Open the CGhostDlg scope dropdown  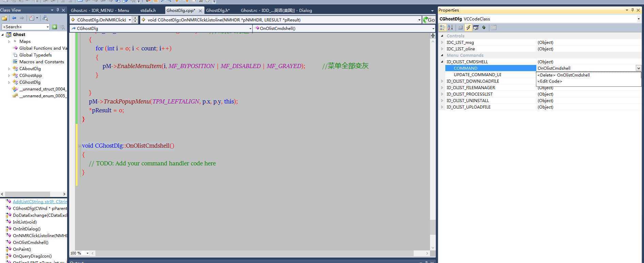[250, 29]
